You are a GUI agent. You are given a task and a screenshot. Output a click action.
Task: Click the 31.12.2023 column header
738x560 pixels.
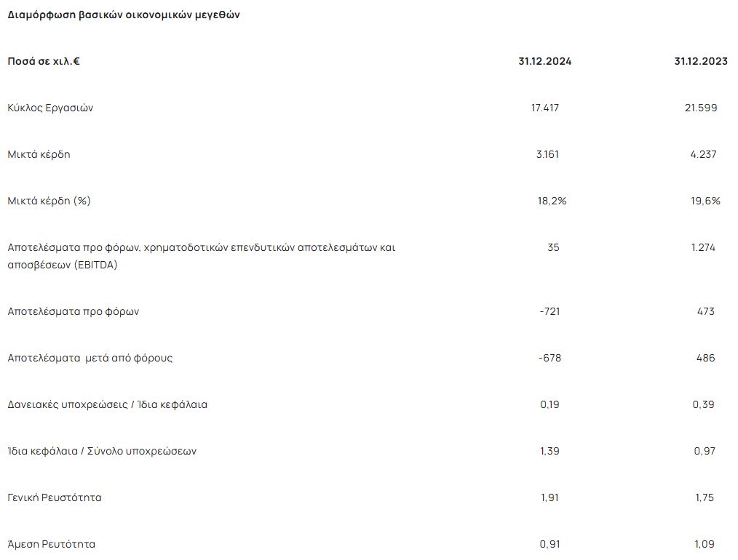pos(701,61)
